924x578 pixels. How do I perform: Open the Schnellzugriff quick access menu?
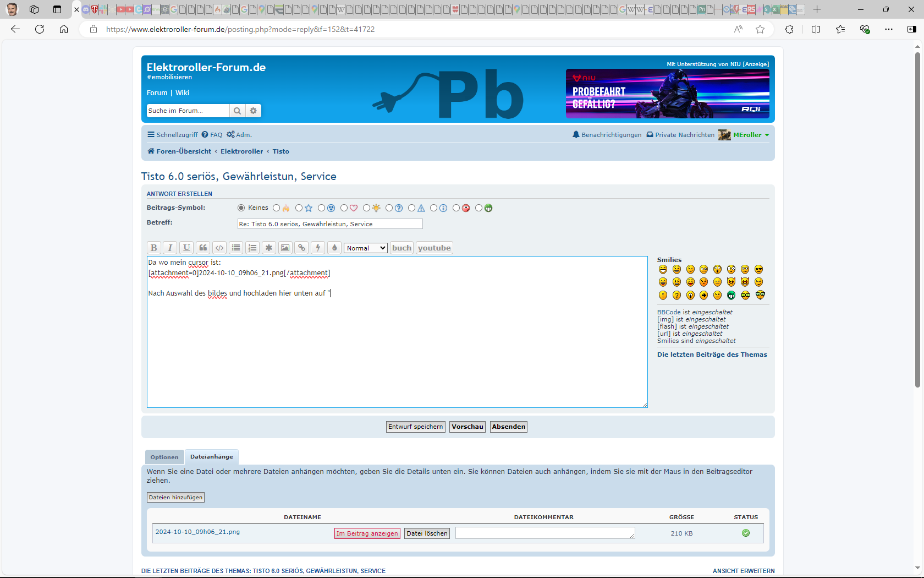coord(173,135)
